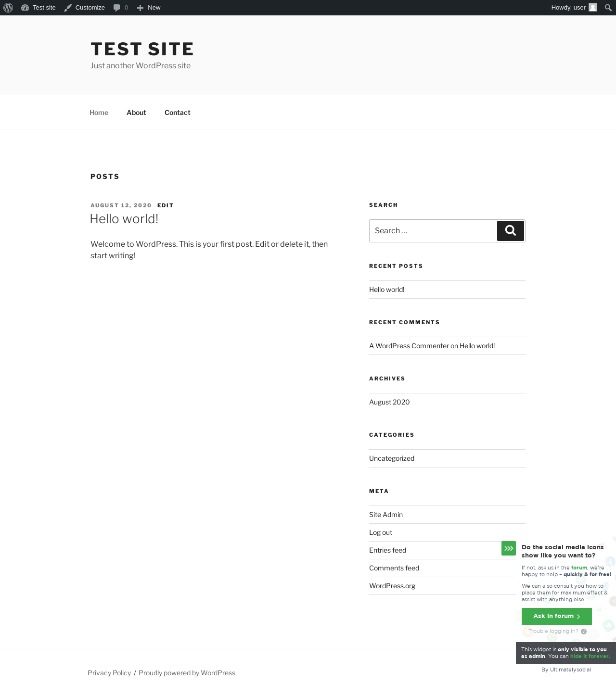Open the admin bar search magnifier

pos(608,8)
